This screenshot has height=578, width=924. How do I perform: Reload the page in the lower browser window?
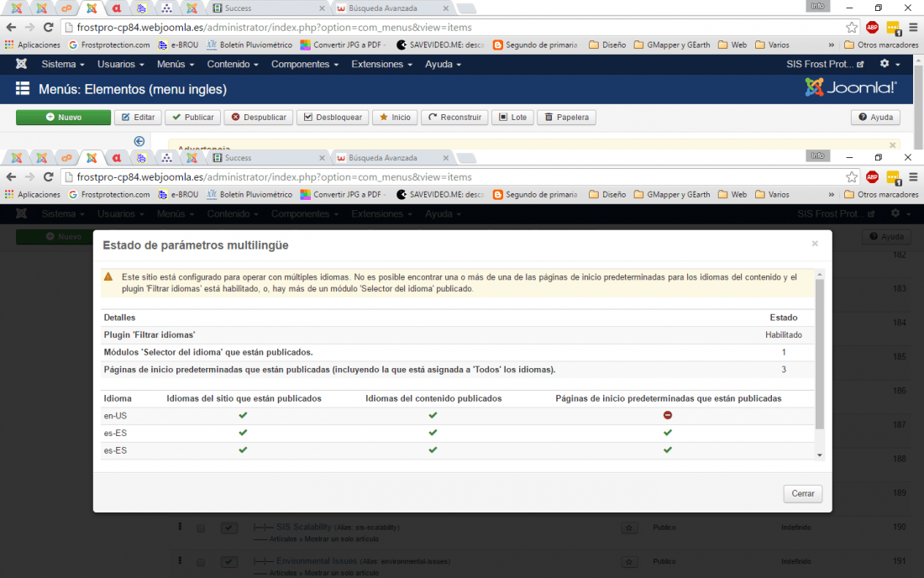click(49, 176)
